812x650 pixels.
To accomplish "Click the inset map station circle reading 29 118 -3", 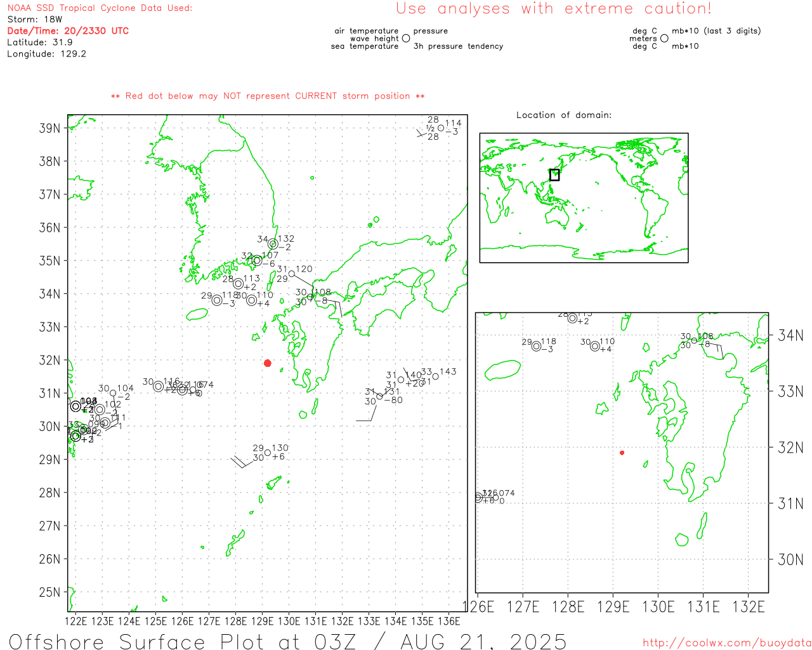I will [x=537, y=346].
